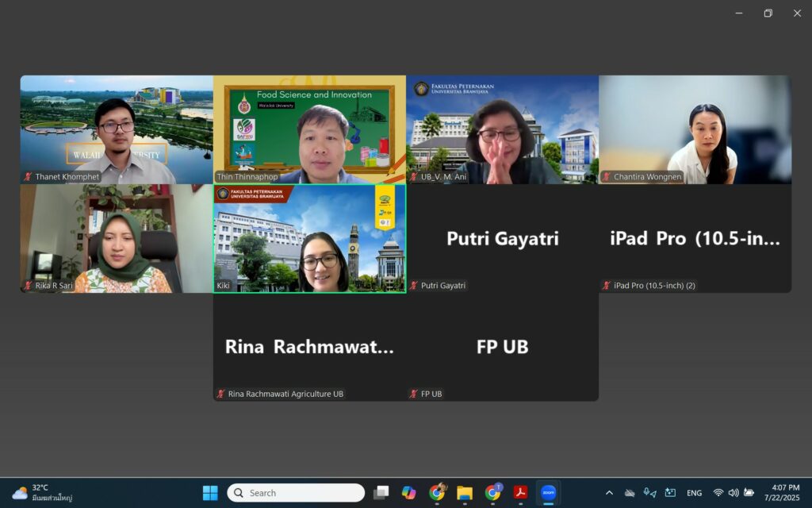Open Task View next to the search box
This screenshot has height=508, width=812.
click(381, 492)
